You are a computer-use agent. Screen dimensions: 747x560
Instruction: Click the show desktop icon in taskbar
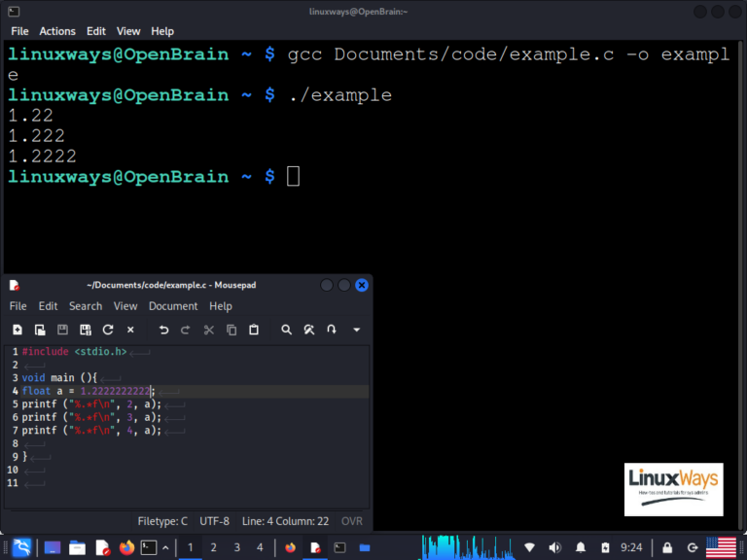coord(53,547)
